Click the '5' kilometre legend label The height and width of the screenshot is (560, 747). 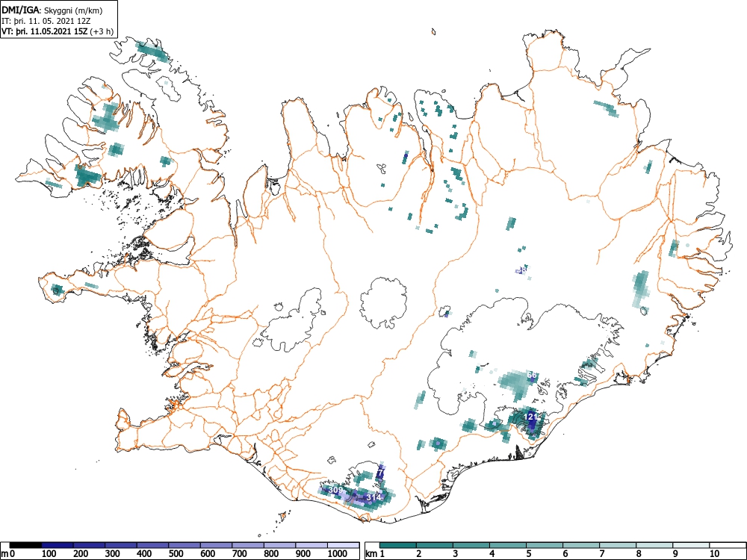click(x=529, y=554)
